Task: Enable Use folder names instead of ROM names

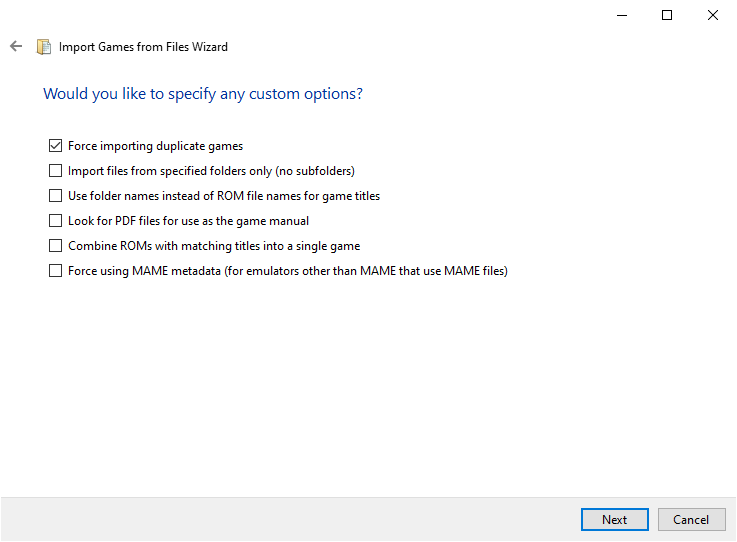Action: [x=55, y=196]
